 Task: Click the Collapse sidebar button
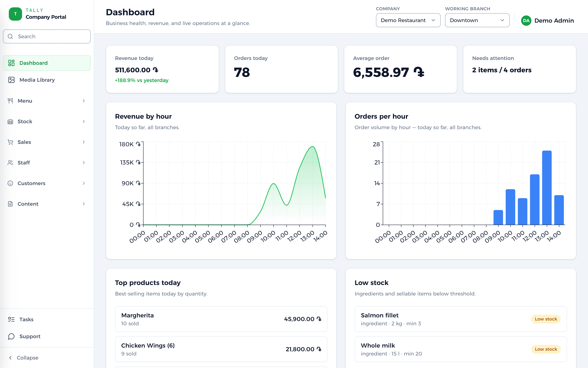click(47, 358)
